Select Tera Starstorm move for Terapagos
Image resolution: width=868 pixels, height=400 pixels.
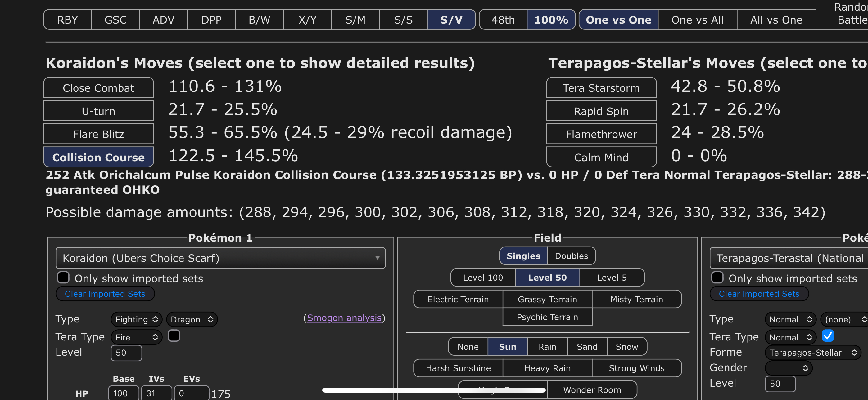tap(601, 88)
